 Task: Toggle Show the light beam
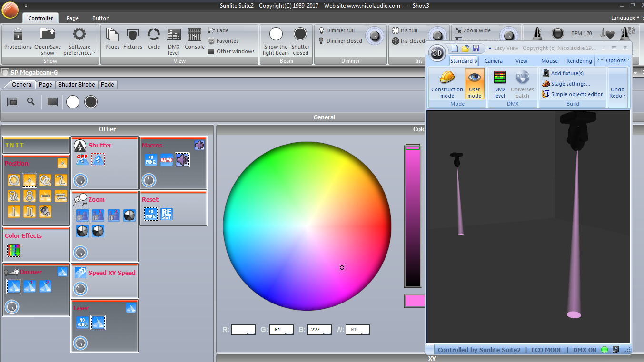click(x=276, y=35)
